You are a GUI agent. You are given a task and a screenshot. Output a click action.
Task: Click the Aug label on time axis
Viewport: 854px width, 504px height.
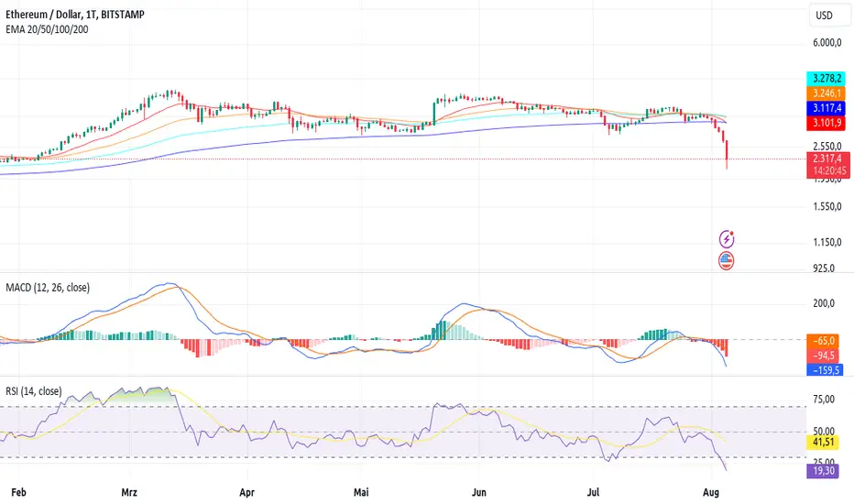711,492
